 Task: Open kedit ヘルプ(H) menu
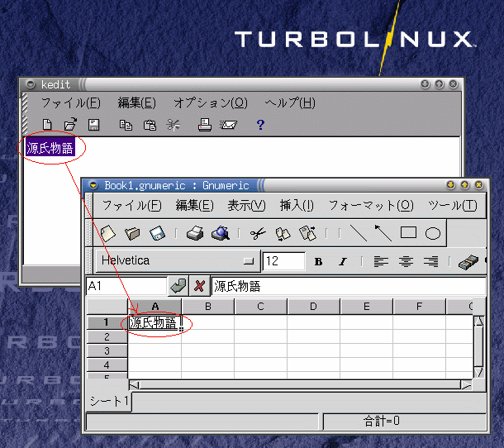[x=290, y=103]
